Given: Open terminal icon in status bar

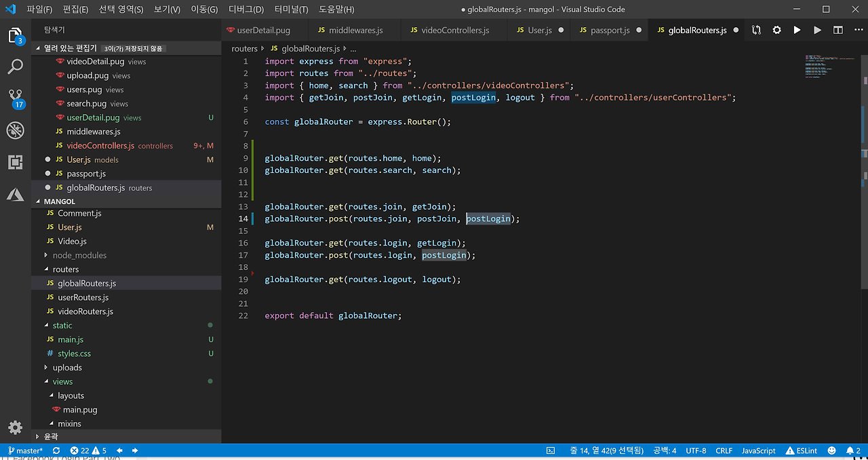Looking at the screenshot, I should tap(551, 451).
